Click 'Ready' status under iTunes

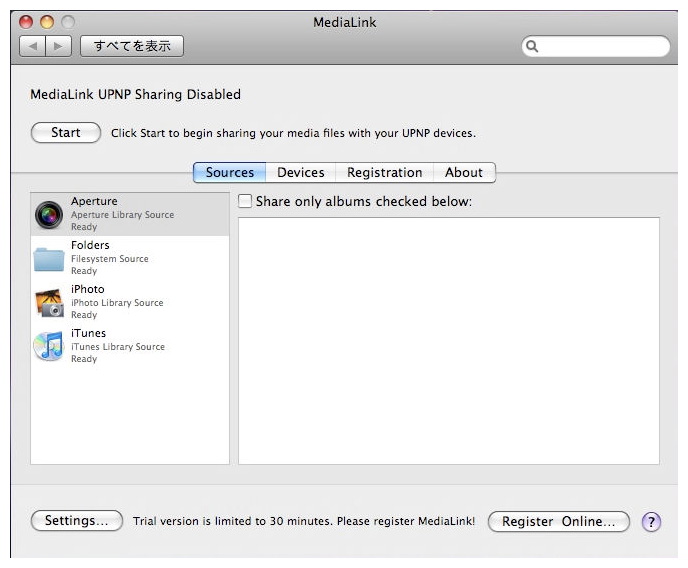point(84,359)
